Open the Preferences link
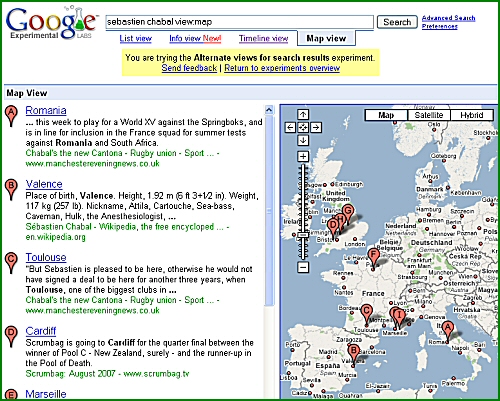 440,26
